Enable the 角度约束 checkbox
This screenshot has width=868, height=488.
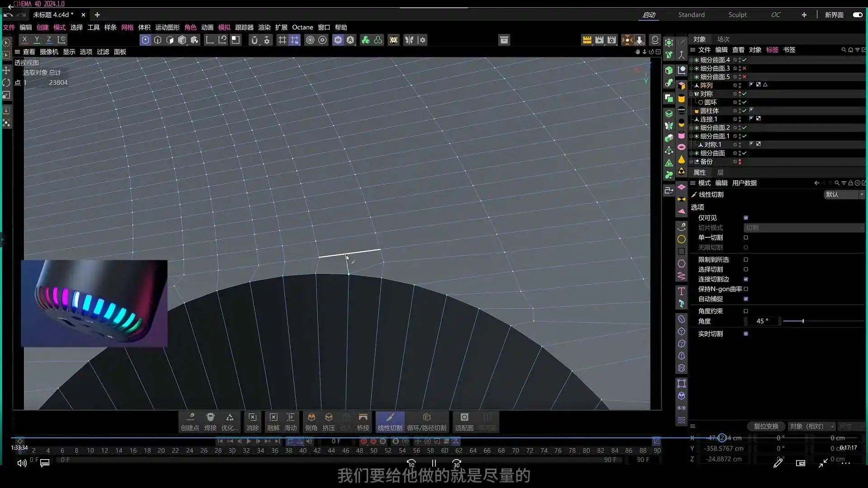pos(746,311)
